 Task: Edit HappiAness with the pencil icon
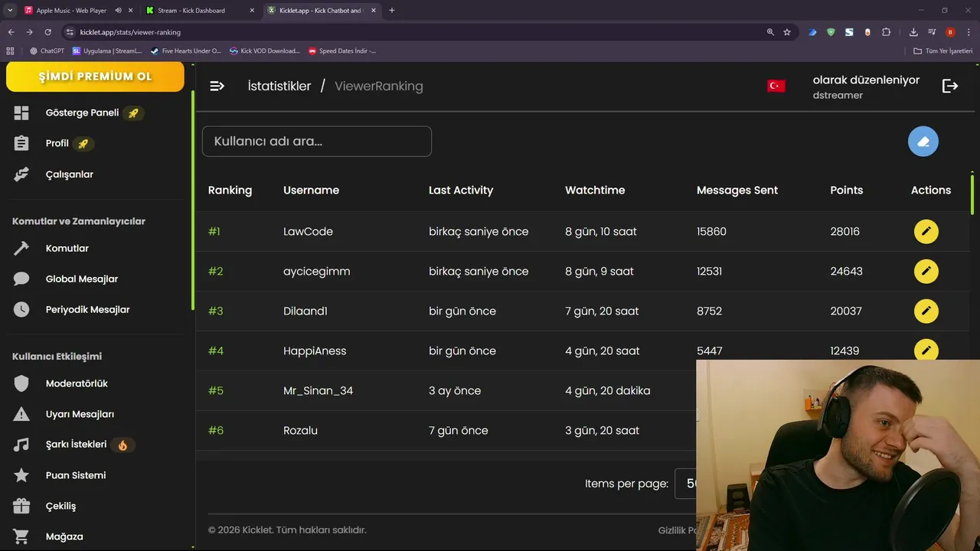click(926, 350)
